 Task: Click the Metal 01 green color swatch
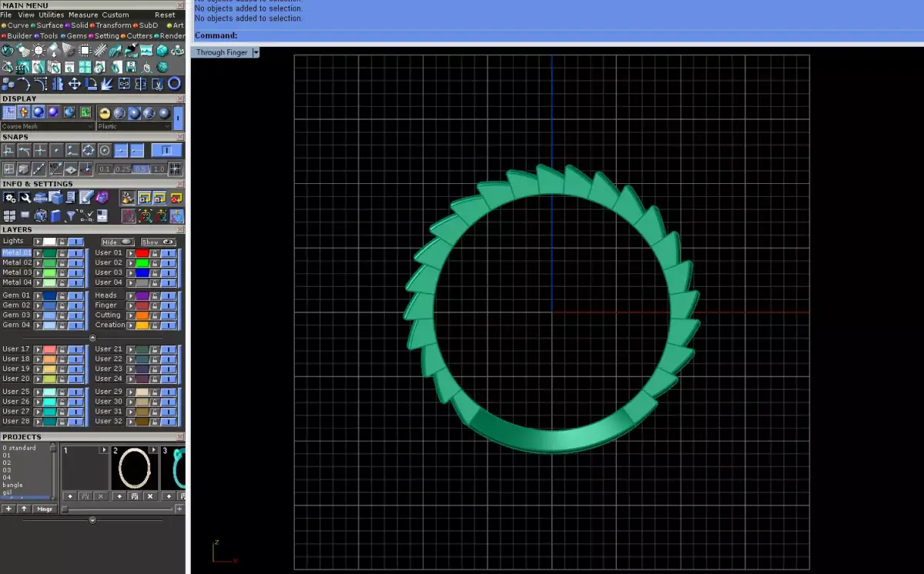pyautogui.click(x=49, y=252)
